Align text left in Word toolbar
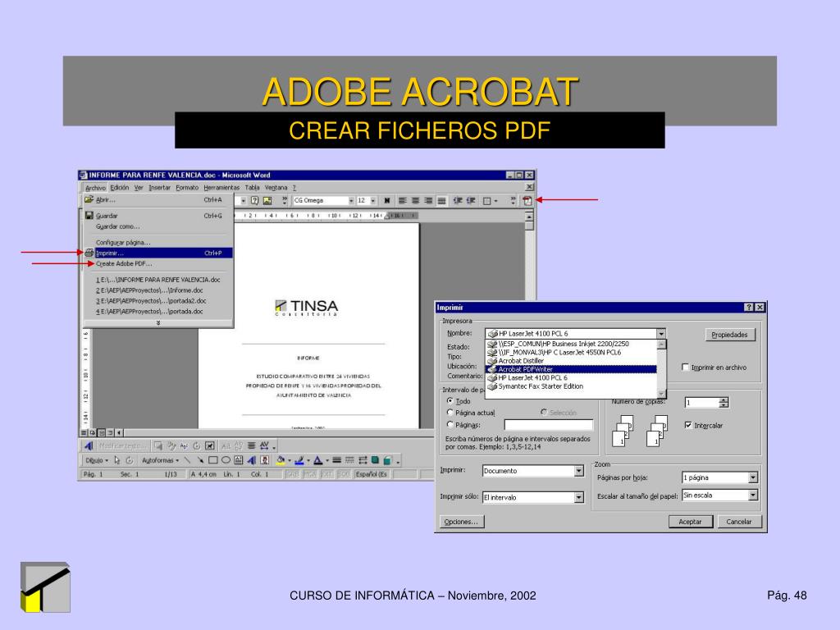Screen dimensions: 840x630 point(403,200)
